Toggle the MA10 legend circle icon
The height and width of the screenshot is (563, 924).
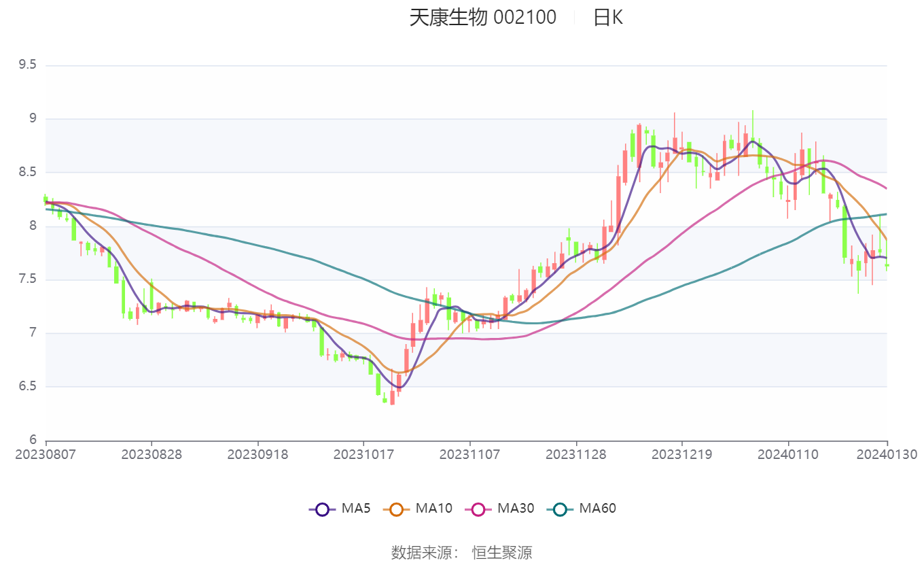point(396,509)
